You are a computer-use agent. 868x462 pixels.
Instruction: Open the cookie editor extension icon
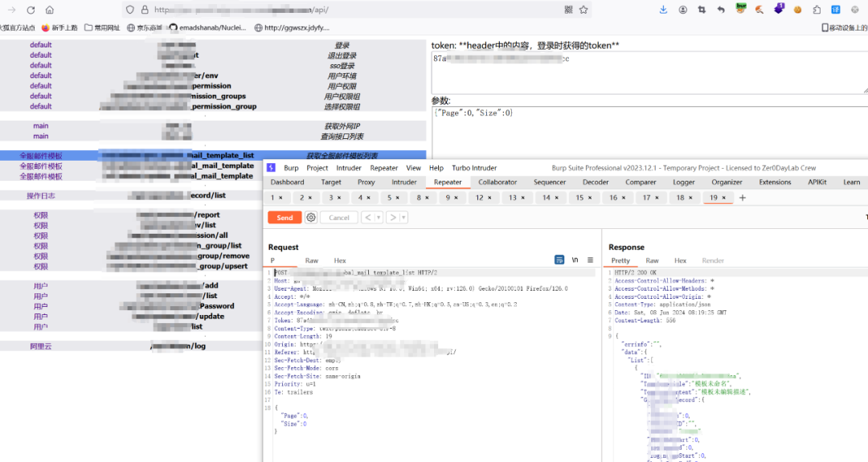798,10
